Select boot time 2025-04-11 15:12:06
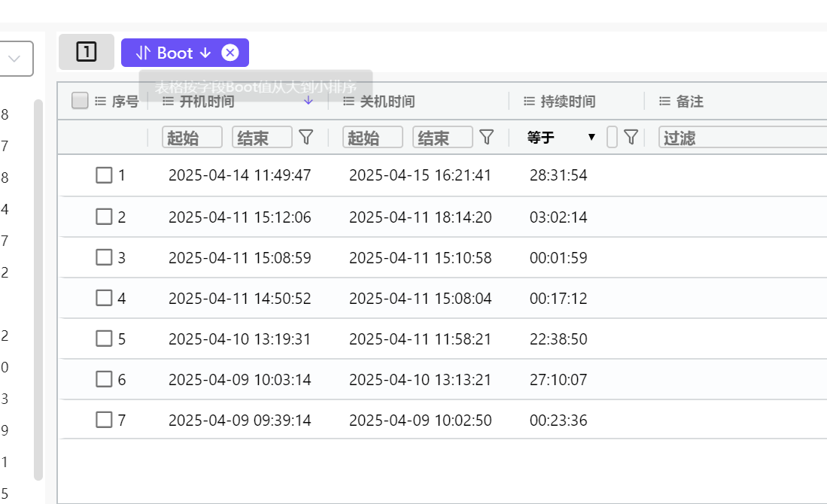 tap(240, 217)
